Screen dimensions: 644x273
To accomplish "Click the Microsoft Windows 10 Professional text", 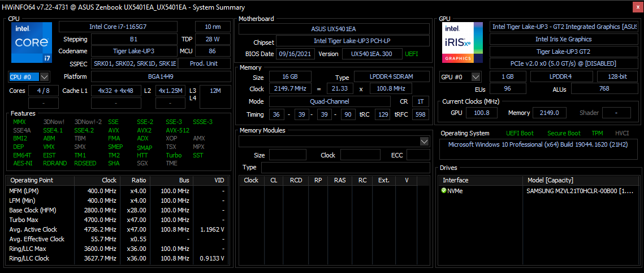I will click(539, 145).
